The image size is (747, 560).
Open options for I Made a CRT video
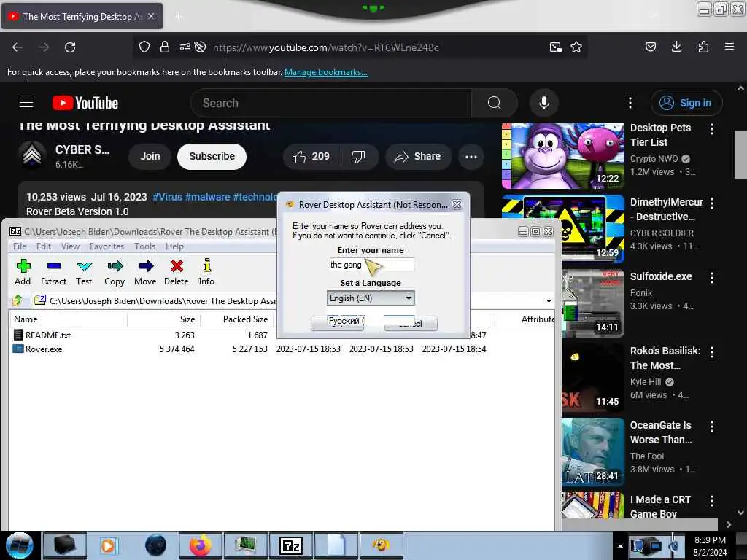click(x=712, y=500)
